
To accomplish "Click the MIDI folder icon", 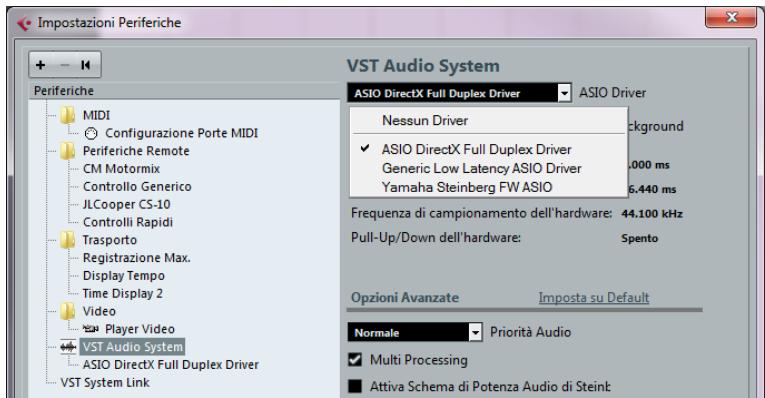I will (68, 115).
